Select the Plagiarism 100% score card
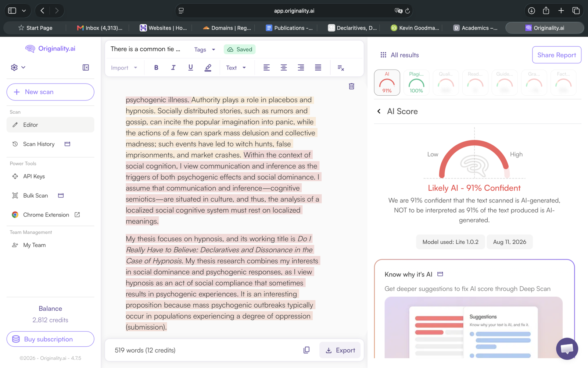The width and height of the screenshot is (588, 368). click(416, 82)
